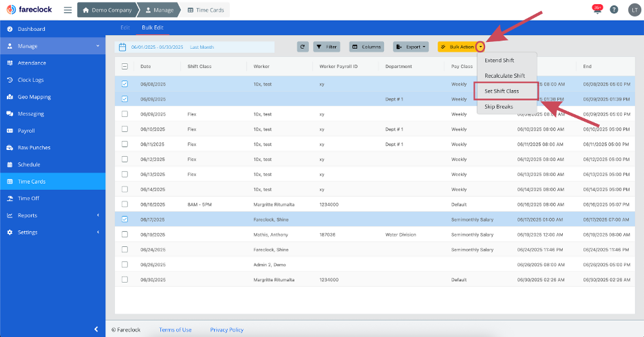Open the date range picker field
Viewport: 644px width, 337px height.
pos(194,47)
